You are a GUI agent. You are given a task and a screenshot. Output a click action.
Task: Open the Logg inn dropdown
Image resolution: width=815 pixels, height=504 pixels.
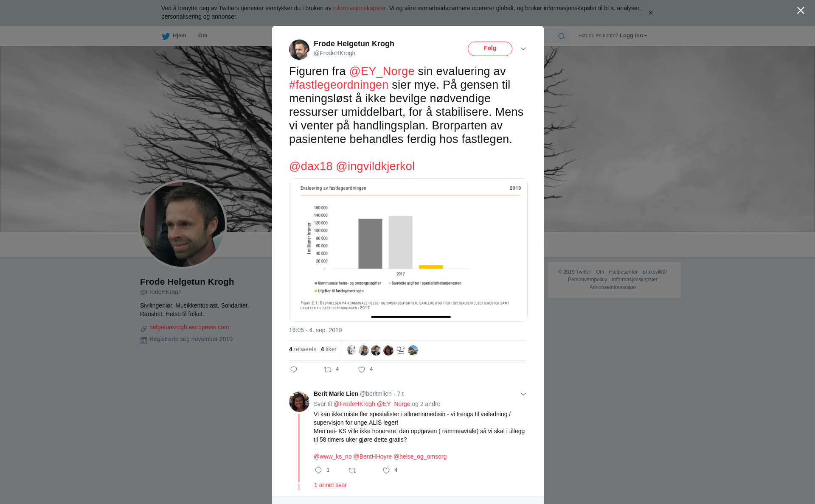point(633,36)
